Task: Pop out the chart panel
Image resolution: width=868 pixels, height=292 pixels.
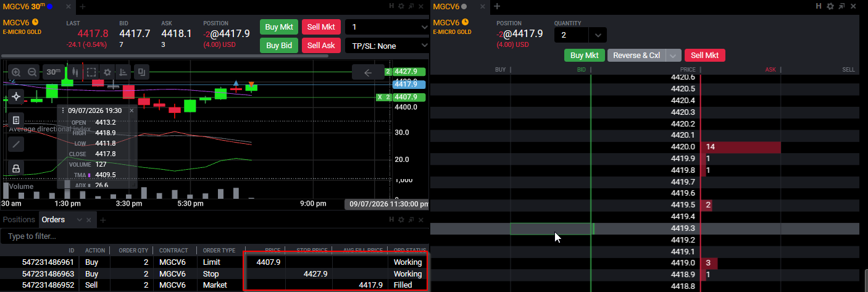Action: [411, 6]
